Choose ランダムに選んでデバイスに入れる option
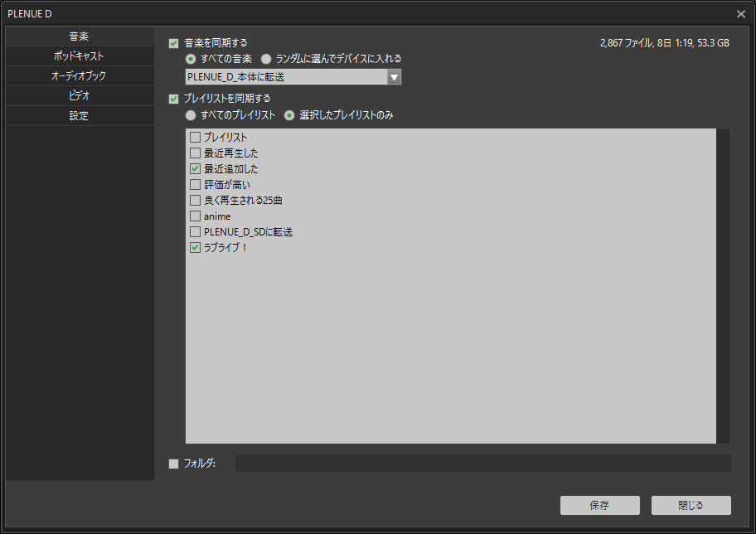Image resolution: width=756 pixels, height=534 pixels. point(265,59)
